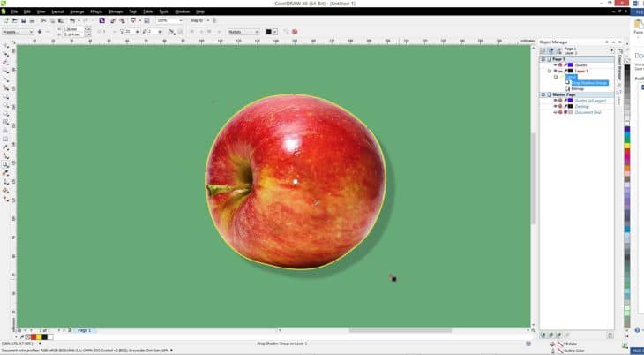Screen dimensions: 644x355
Task: Toggle editable pencil icon of Layer 1
Action: (x=565, y=71)
